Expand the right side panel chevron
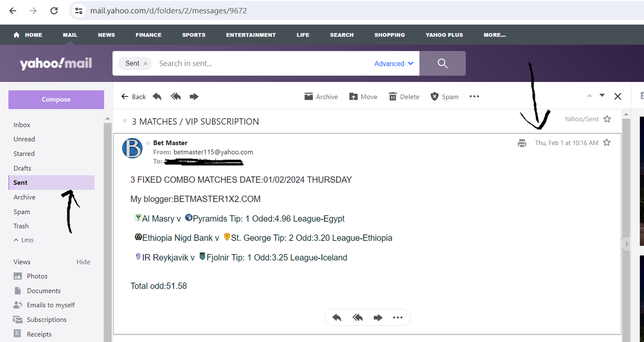Viewport: 644px width, 342px height. tap(626, 244)
